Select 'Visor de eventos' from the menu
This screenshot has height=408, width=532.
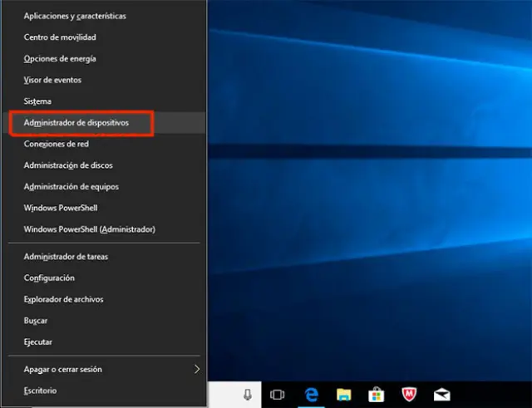click(52, 80)
